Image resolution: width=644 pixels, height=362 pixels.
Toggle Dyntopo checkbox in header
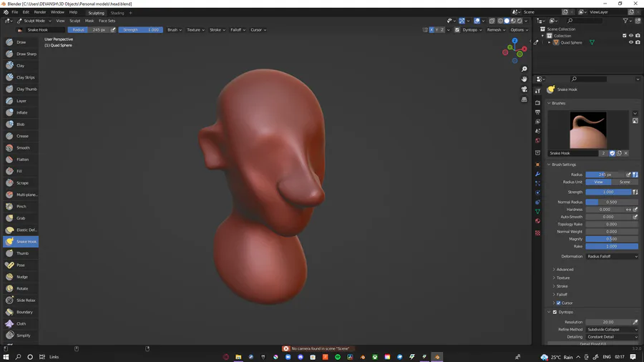coord(457,30)
